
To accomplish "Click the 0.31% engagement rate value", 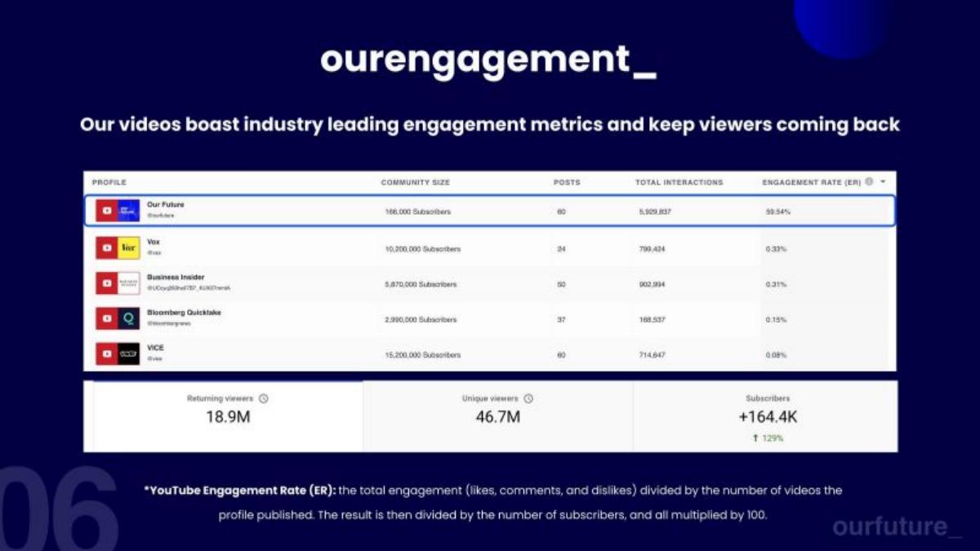I will (x=776, y=285).
